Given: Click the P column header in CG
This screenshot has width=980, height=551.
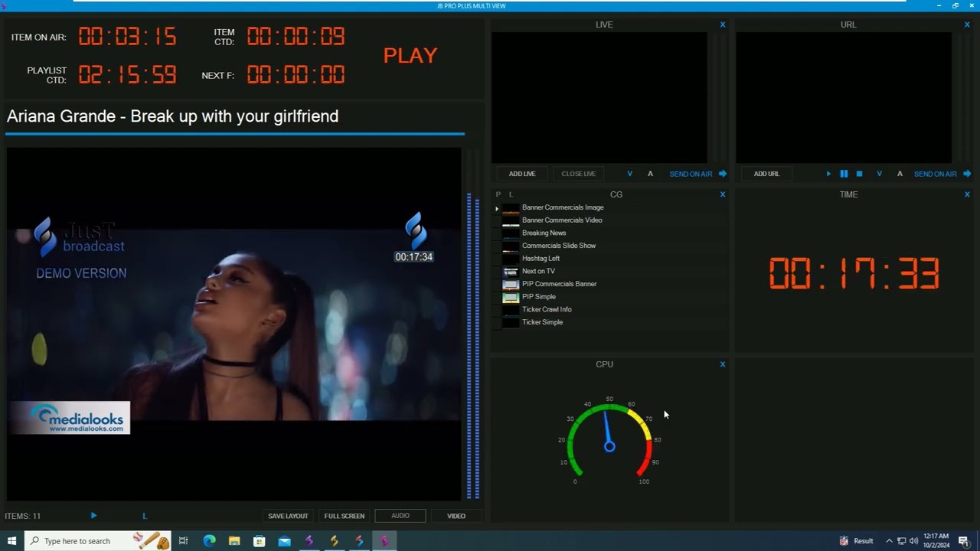Looking at the screenshot, I should [x=498, y=194].
